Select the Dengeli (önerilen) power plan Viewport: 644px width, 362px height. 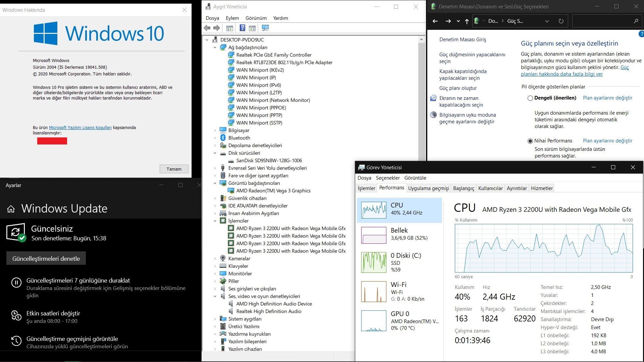(530, 98)
